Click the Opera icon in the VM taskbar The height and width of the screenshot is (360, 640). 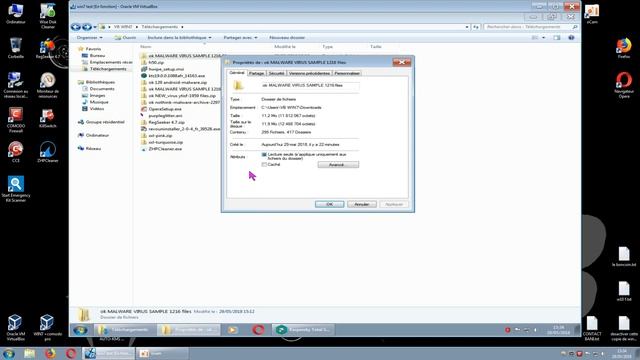click(x=258, y=329)
